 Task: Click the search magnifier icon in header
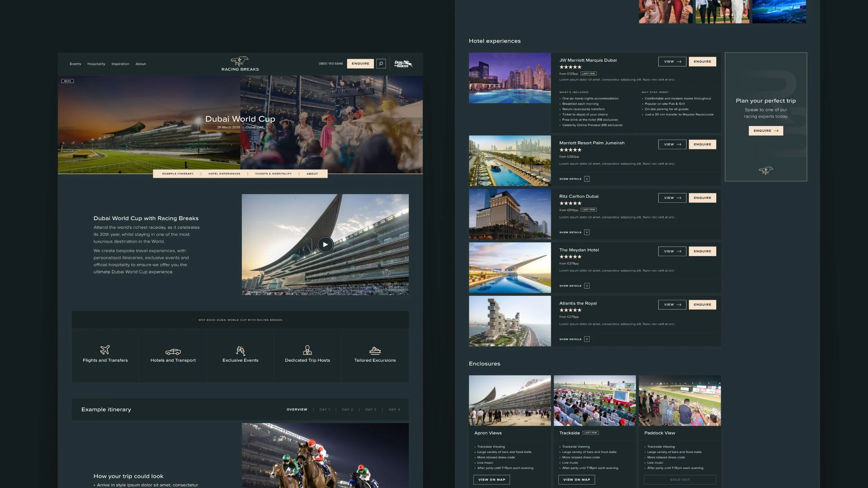[x=381, y=64]
